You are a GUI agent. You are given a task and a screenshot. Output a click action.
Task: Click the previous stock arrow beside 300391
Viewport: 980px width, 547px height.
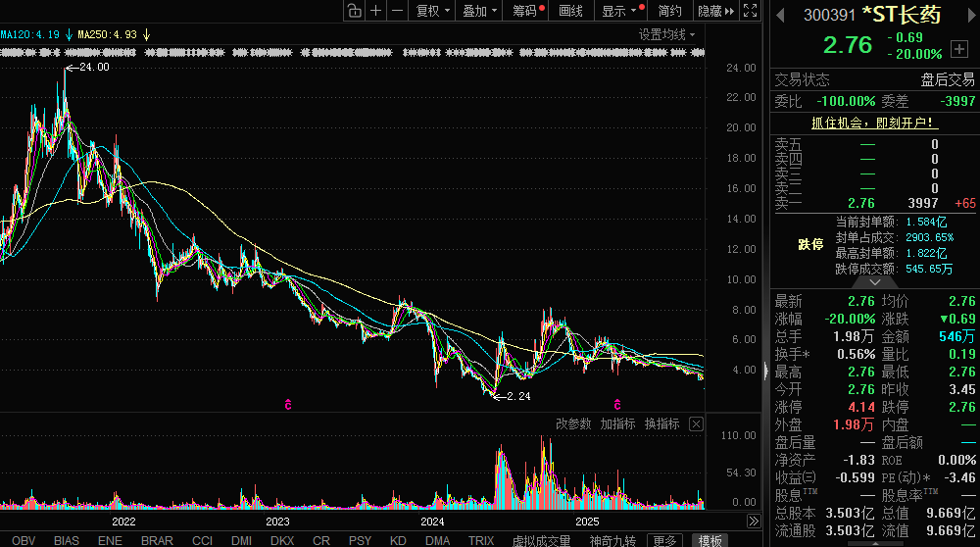click(781, 15)
